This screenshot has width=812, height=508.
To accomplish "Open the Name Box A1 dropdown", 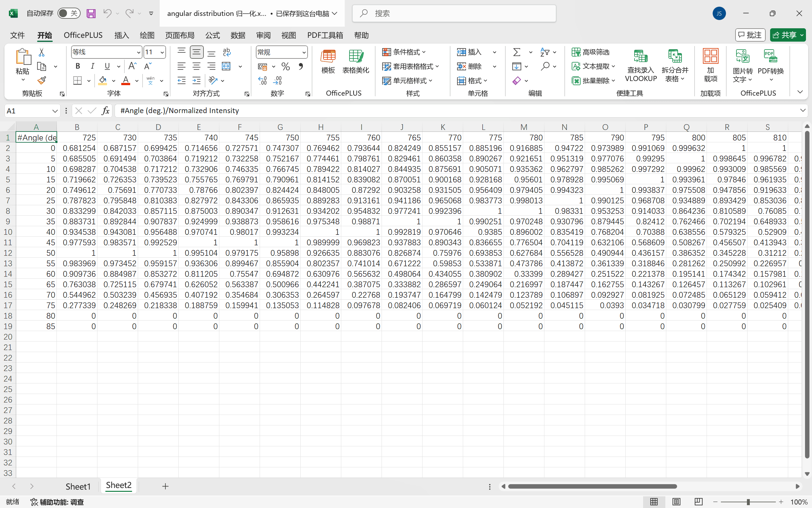I will (x=55, y=111).
